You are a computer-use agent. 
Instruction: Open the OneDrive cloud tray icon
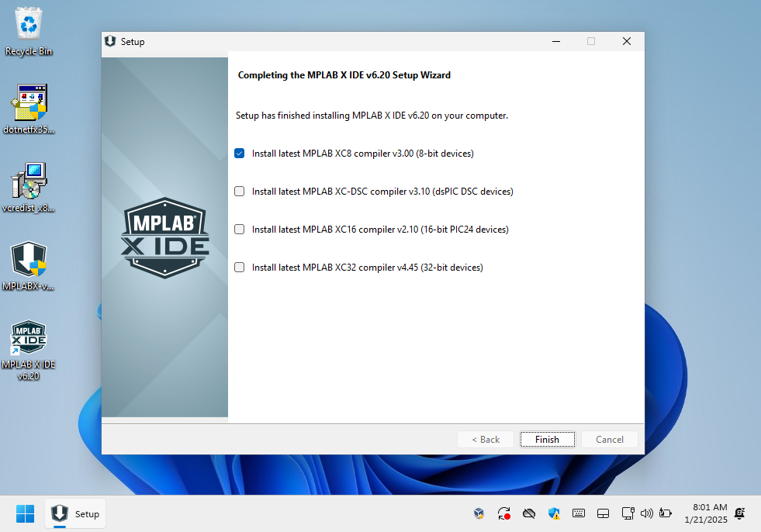[529, 513]
